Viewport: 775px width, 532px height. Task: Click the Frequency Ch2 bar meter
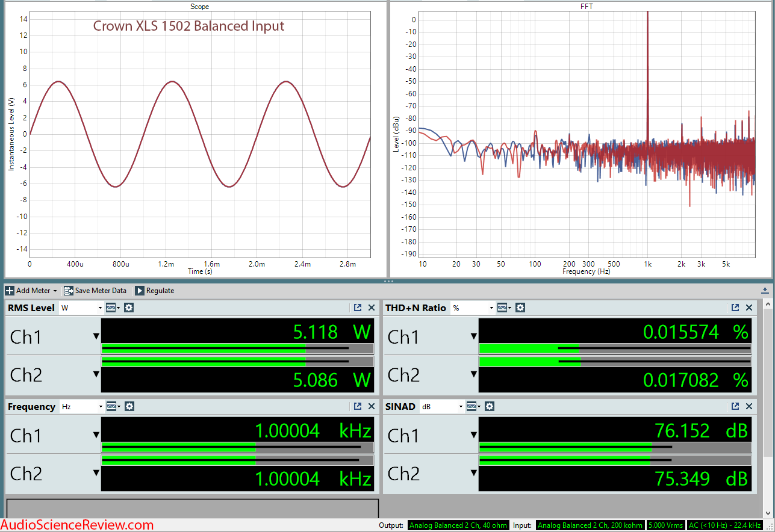pos(237,460)
